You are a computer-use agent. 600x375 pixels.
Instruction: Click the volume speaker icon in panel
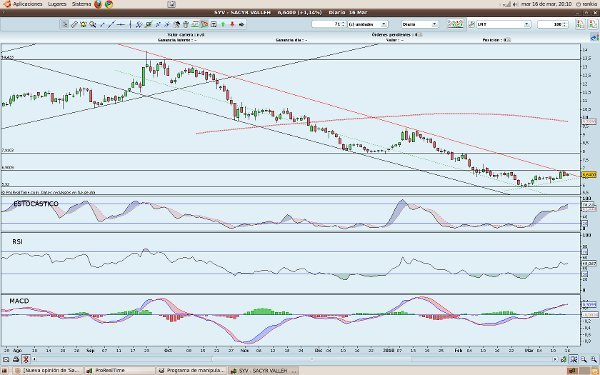[515, 4]
